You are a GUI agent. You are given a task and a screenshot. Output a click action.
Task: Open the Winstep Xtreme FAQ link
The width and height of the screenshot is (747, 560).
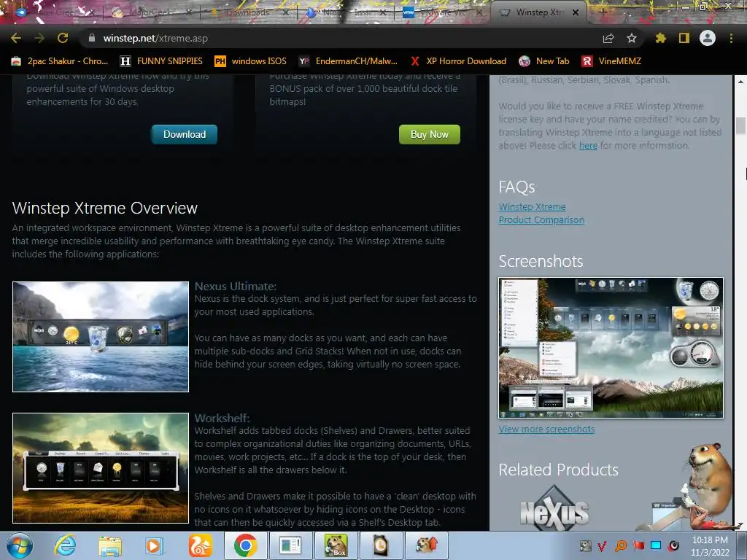pyautogui.click(x=532, y=206)
